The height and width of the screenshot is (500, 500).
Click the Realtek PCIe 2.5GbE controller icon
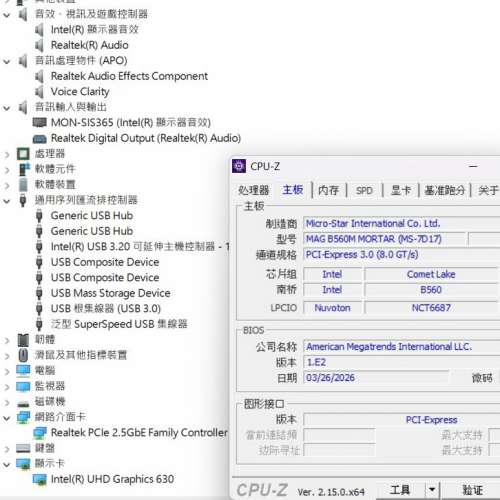click(39, 433)
